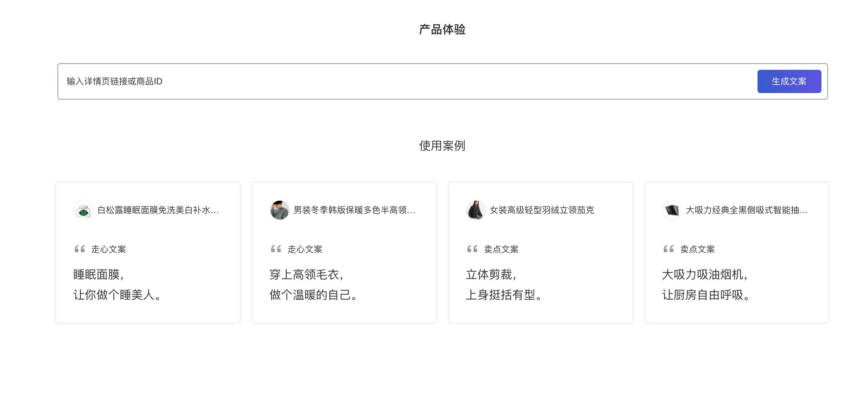Image resolution: width=868 pixels, height=405 pixels.
Task: Click the women's down jacket thumbnail
Action: tap(476, 210)
